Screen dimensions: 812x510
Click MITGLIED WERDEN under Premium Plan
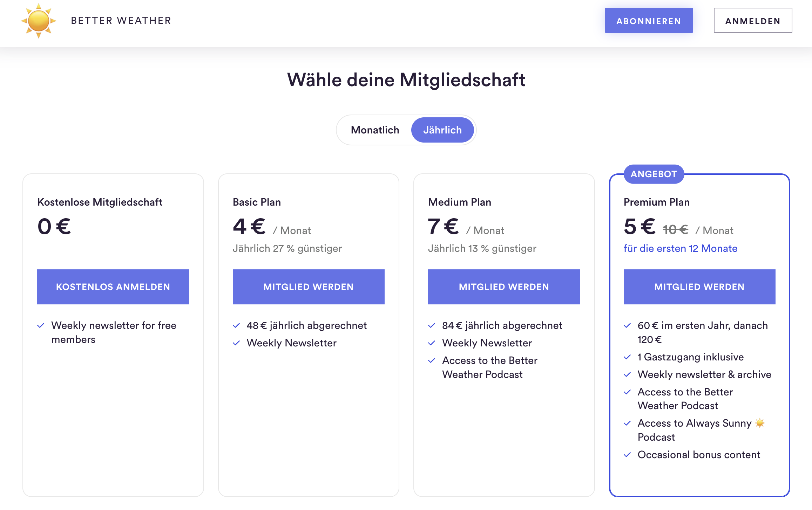coord(699,287)
